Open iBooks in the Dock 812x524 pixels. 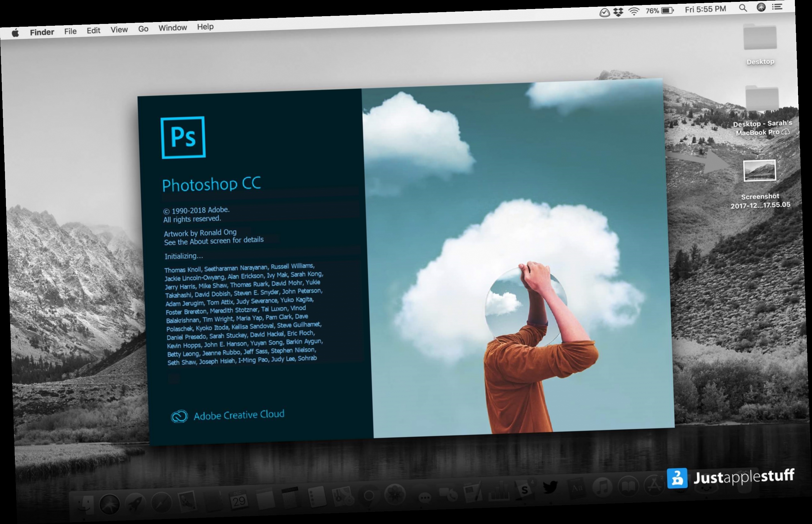point(628,486)
